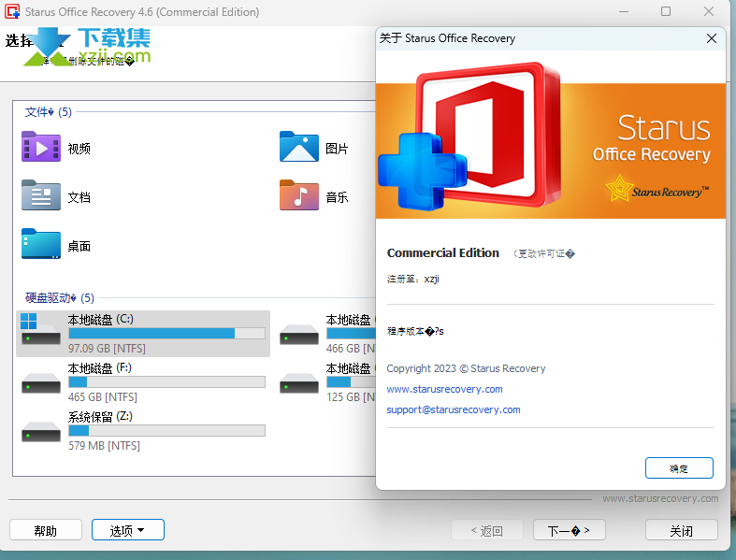Select the 本地磁盘 (C:) drive icon
Screen dimensions: 736x560
(40, 329)
